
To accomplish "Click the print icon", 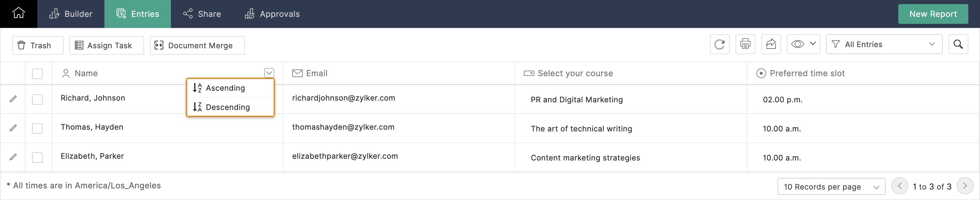I will 745,44.
